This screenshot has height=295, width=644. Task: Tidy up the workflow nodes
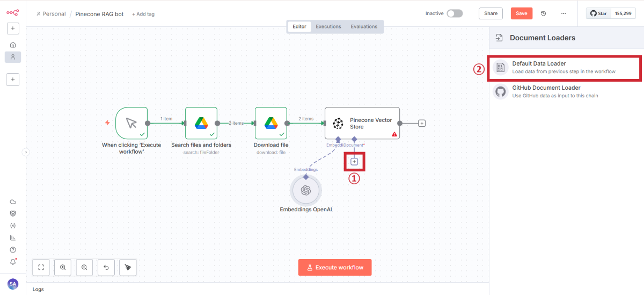[128, 267]
